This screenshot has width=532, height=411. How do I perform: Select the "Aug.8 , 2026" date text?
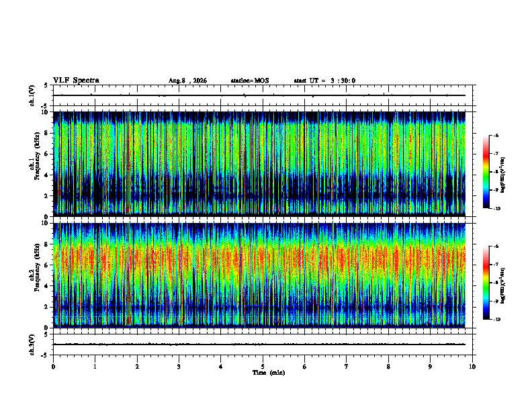(187, 81)
